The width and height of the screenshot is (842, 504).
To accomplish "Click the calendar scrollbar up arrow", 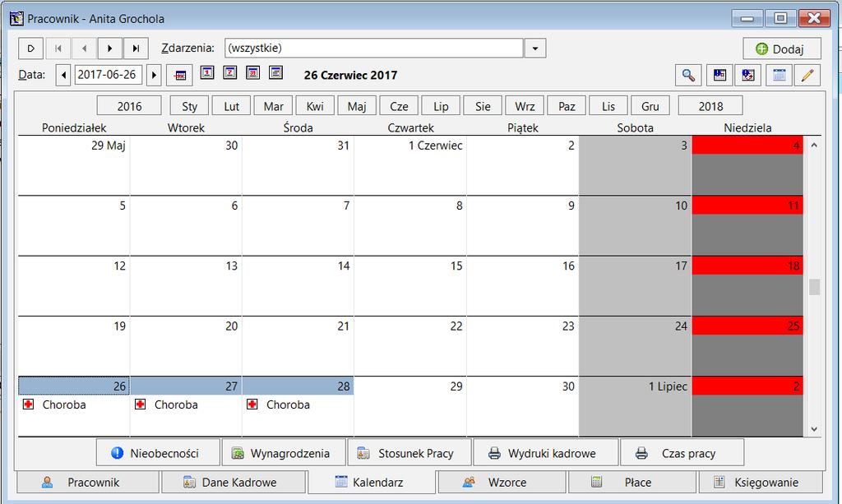I will pyautogui.click(x=814, y=145).
